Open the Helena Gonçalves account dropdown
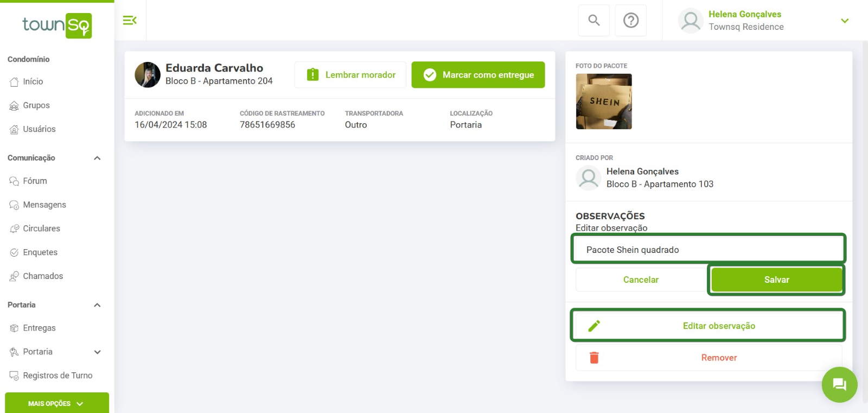This screenshot has height=413, width=868. [845, 21]
